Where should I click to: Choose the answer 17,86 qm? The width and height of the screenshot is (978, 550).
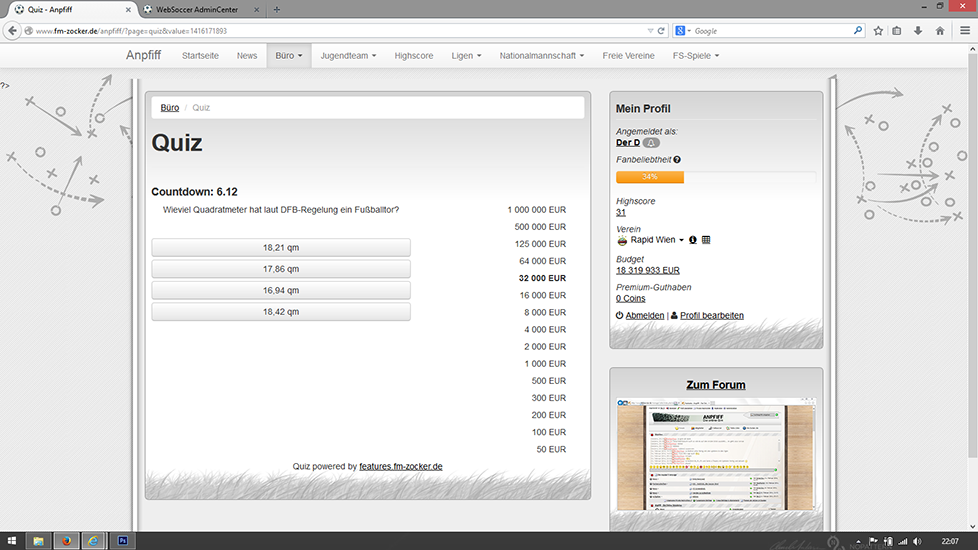coord(281,269)
